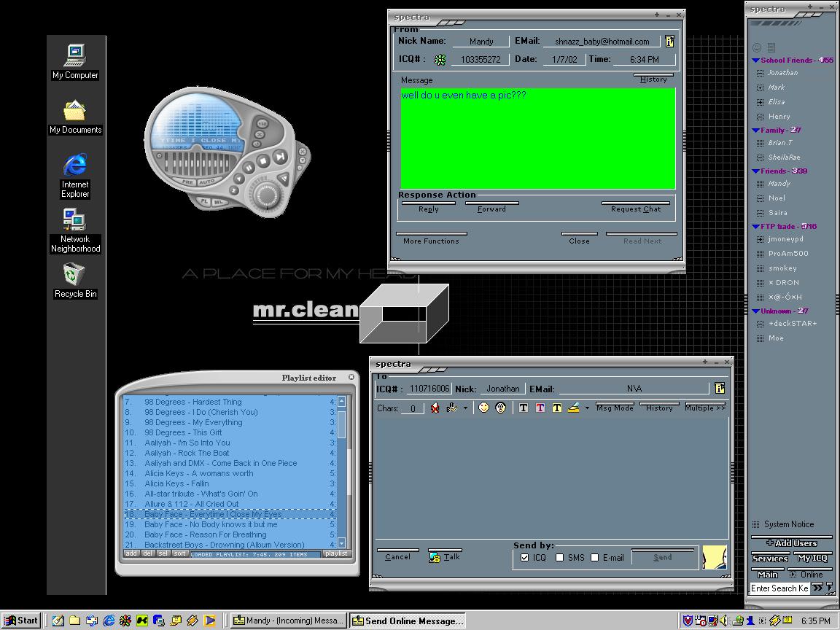Skip to next track in Winamp
Image resolution: width=840 pixels, height=630 pixels.
(x=280, y=157)
